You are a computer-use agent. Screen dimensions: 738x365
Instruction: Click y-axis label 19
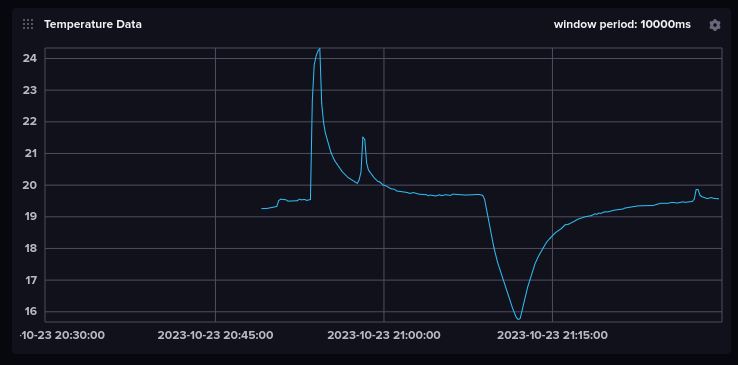tap(30, 217)
